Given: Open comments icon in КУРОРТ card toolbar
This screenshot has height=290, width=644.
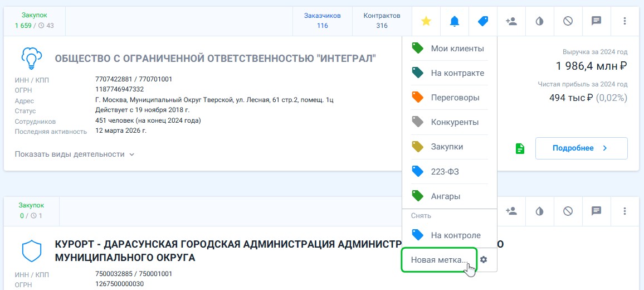Looking at the screenshot, I should tap(596, 211).
